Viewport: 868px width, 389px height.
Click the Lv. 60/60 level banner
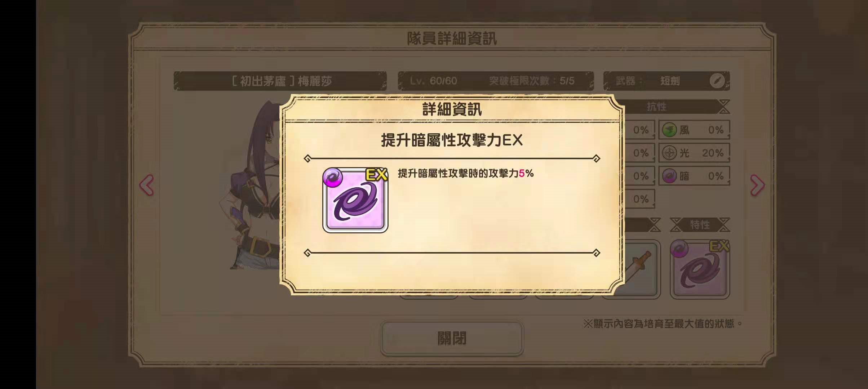point(496,81)
